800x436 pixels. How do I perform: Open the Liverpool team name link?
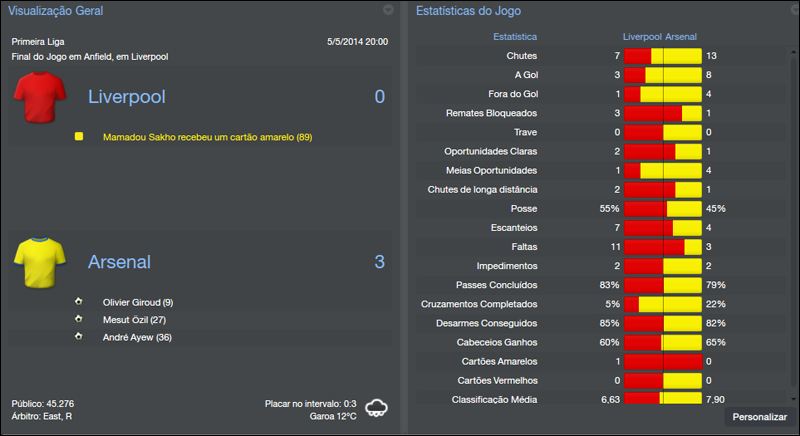[x=126, y=97]
